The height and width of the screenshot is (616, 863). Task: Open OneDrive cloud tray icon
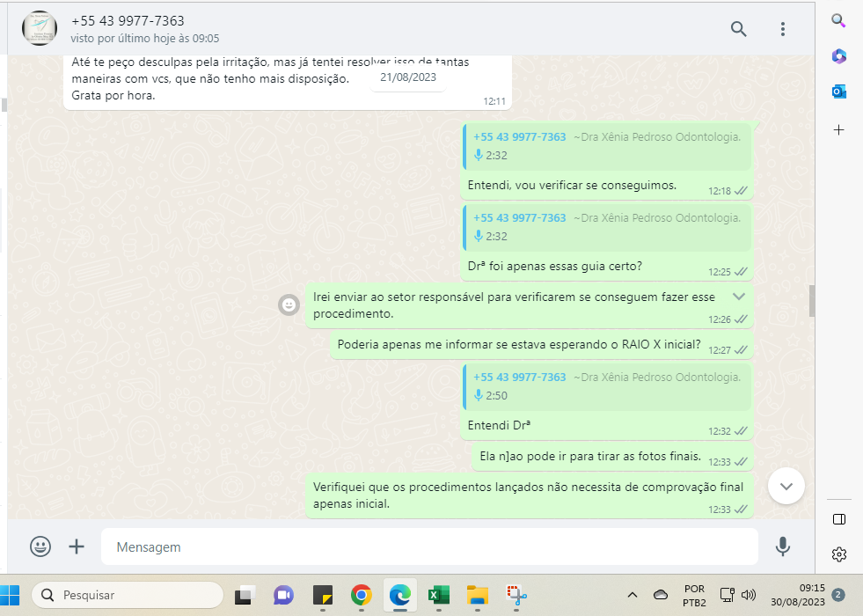(x=661, y=595)
